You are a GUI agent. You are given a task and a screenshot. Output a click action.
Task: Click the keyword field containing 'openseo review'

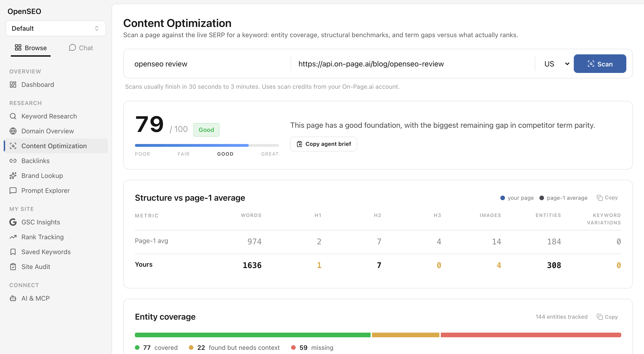209,64
